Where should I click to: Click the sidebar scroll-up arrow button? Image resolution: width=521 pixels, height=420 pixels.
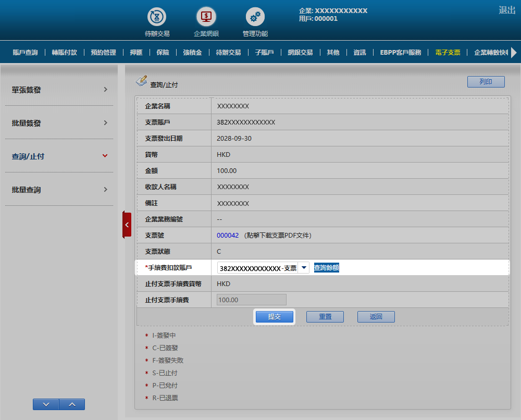tap(72, 404)
